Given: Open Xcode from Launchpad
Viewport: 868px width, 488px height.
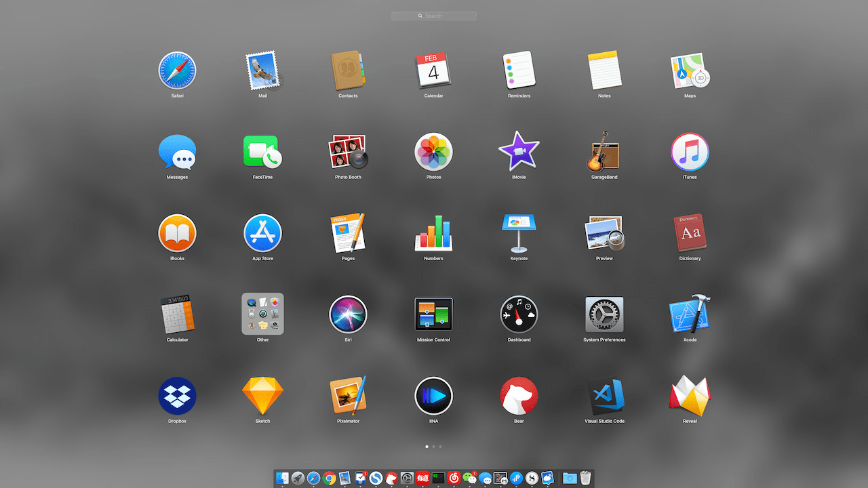Looking at the screenshot, I should tap(690, 314).
